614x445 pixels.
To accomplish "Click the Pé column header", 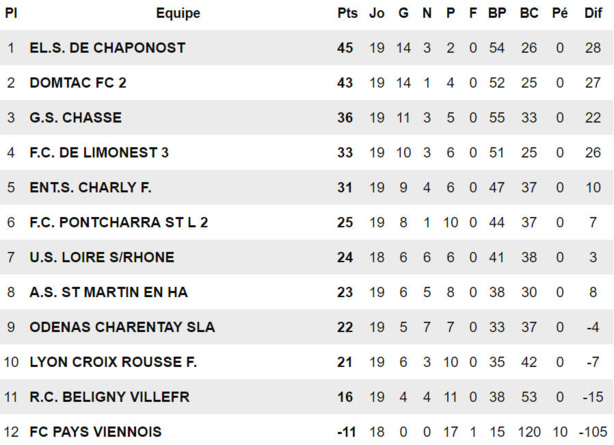I will [560, 13].
